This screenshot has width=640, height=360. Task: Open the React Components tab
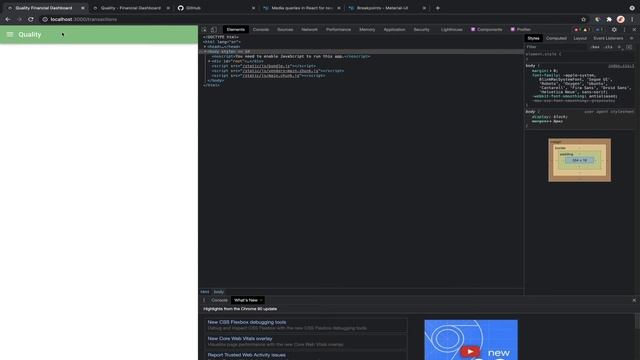pyautogui.click(x=487, y=29)
